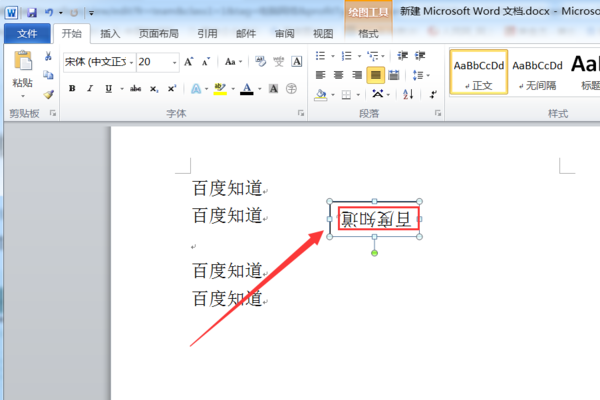Click the Sort A-Z icon

tap(408, 94)
